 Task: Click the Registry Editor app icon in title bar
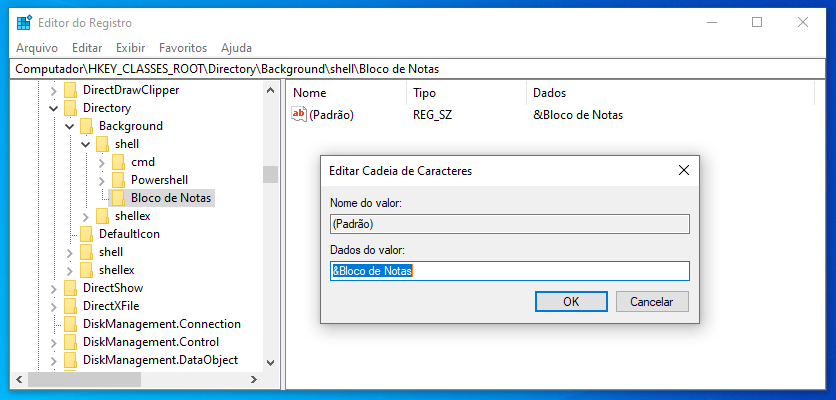(23, 23)
